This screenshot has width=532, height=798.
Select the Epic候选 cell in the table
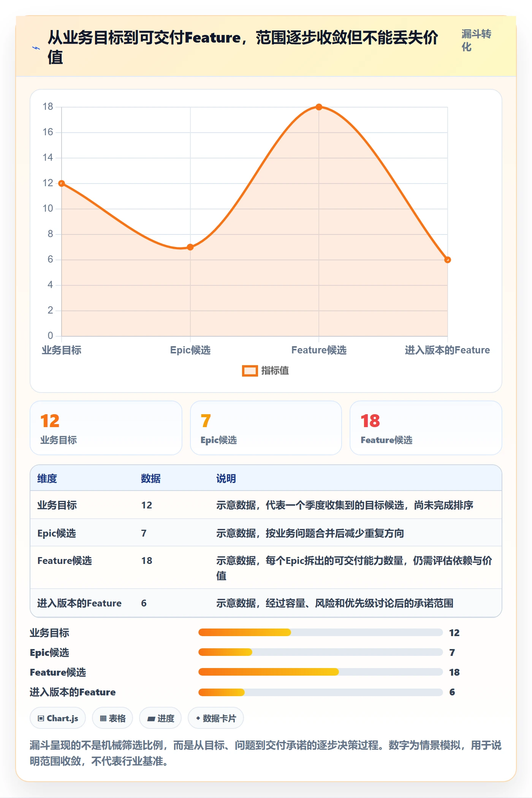point(57,533)
